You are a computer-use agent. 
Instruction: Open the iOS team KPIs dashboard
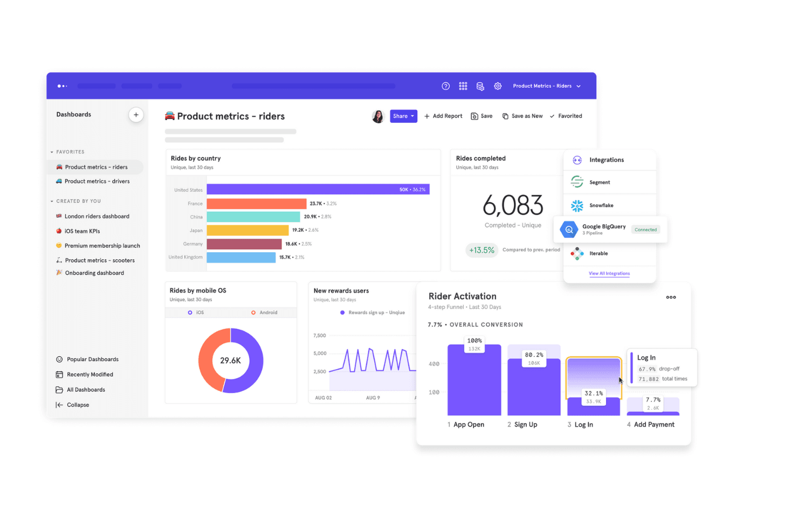pos(78,231)
